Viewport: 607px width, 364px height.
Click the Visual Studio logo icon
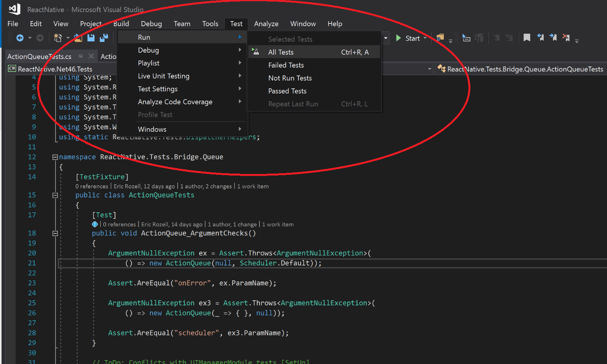(x=14, y=9)
